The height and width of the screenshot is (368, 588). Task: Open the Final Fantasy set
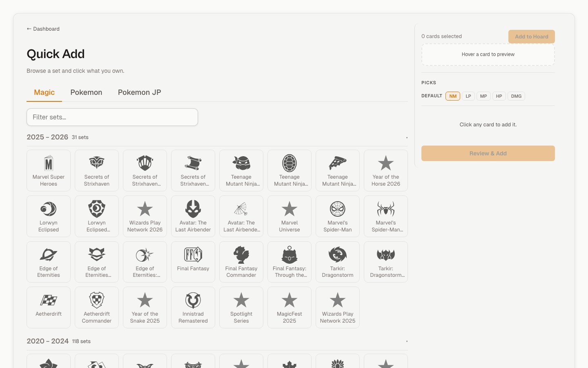[193, 262]
